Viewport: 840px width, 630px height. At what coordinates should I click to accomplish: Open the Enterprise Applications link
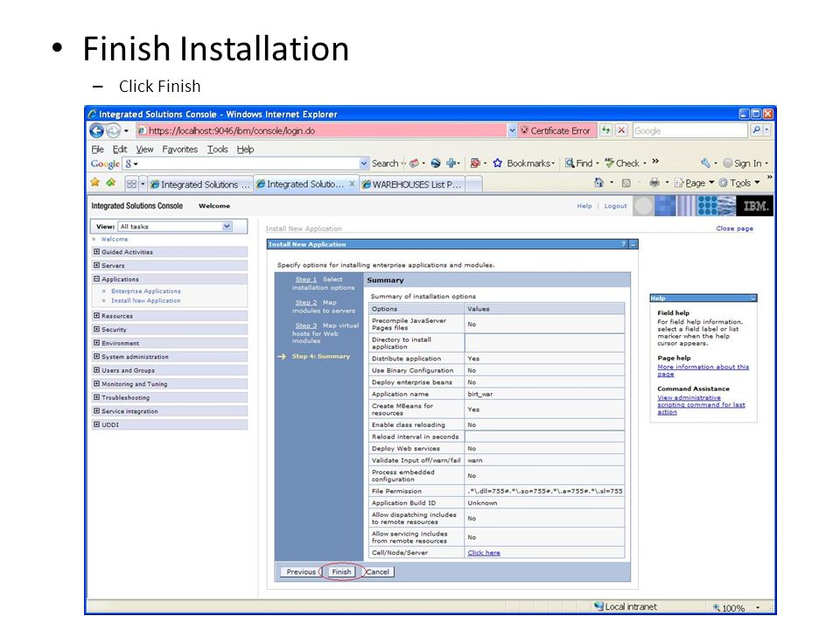point(146,290)
